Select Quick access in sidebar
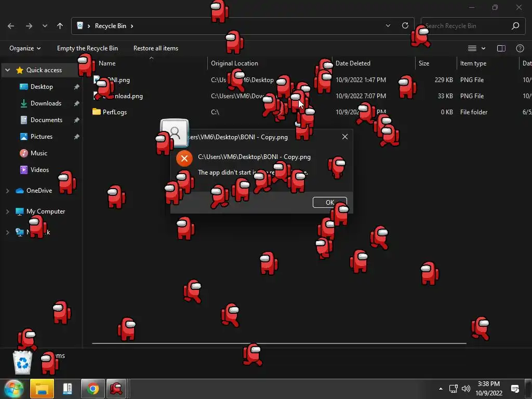Viewport: 532px width, 399px height. pyautogui.click(x=44, y=70)
